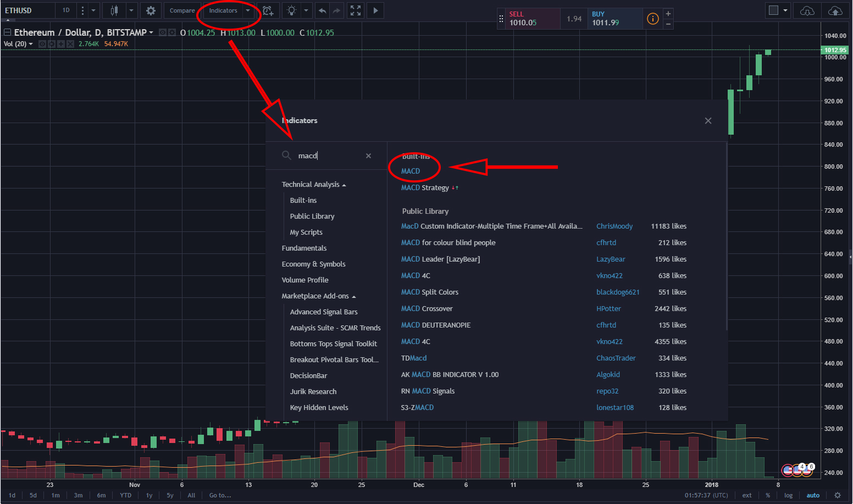This screenshot has width=853, height=504.
Task: Load chart layout with cloud download icon
Action: [x=807, y=10]
